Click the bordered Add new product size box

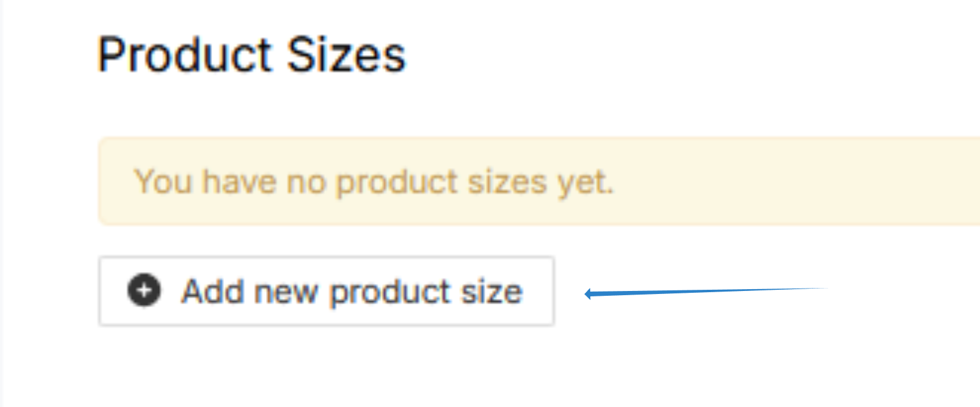pos(327,291)
